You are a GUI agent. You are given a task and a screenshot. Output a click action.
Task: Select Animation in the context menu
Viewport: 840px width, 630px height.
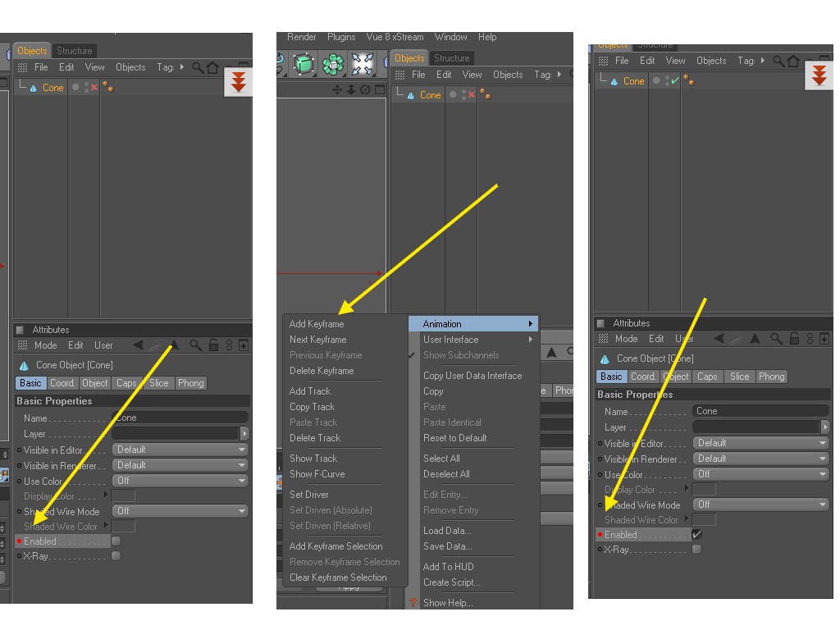tap(473, 323)
